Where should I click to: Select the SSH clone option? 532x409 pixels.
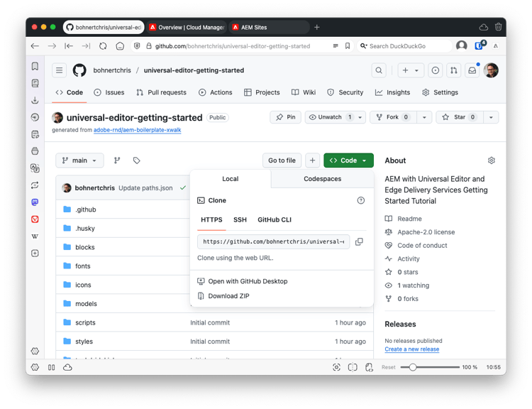240,220
